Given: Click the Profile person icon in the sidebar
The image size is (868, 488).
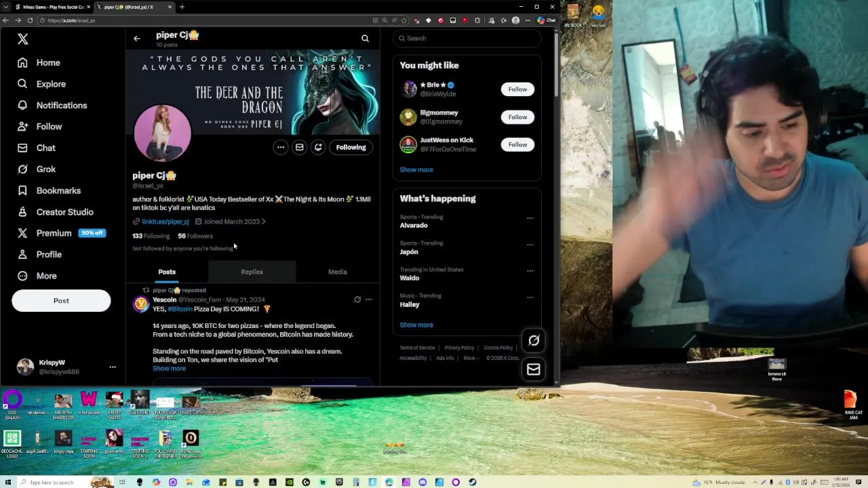Looking at the screenshot, I should click(x=22, y=255).
